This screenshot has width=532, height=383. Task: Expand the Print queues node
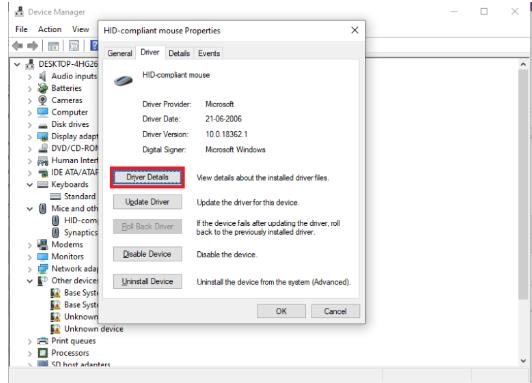coord(30,341)
